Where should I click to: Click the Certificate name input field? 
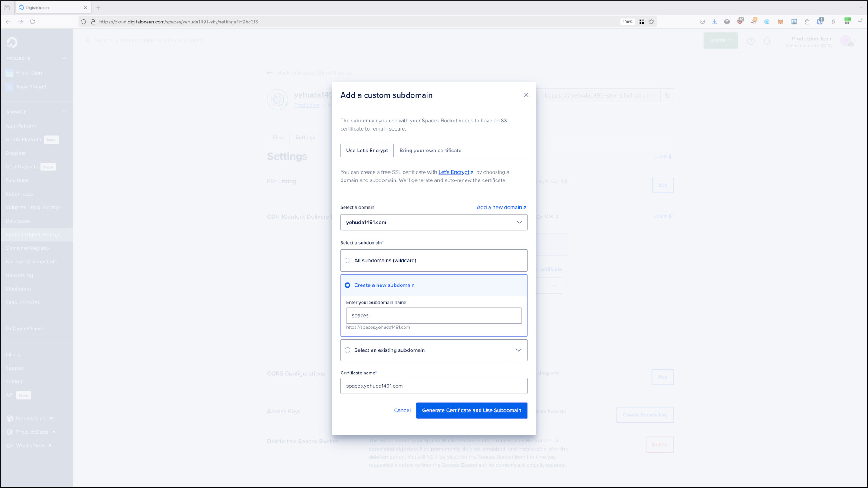pyautogui.click(x=434, y=386)
